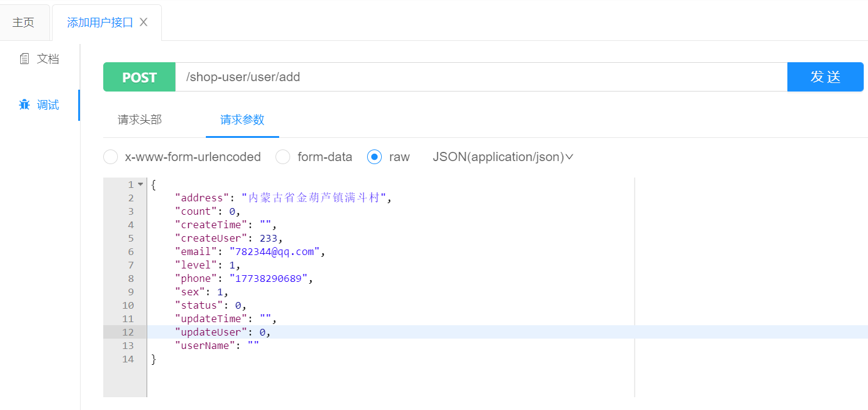Click line number 2 in the gutter
Viewport: 868px width, 410px height.
[131, 198]
